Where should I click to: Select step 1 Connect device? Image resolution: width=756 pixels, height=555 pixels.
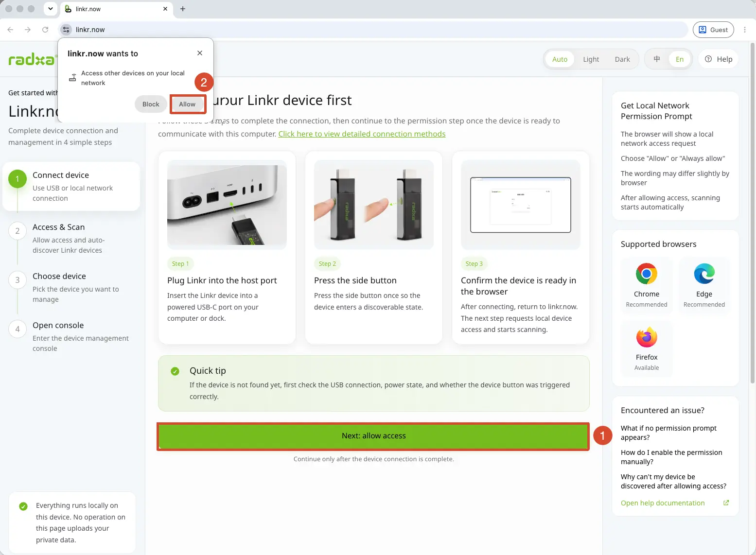[71, 187]
